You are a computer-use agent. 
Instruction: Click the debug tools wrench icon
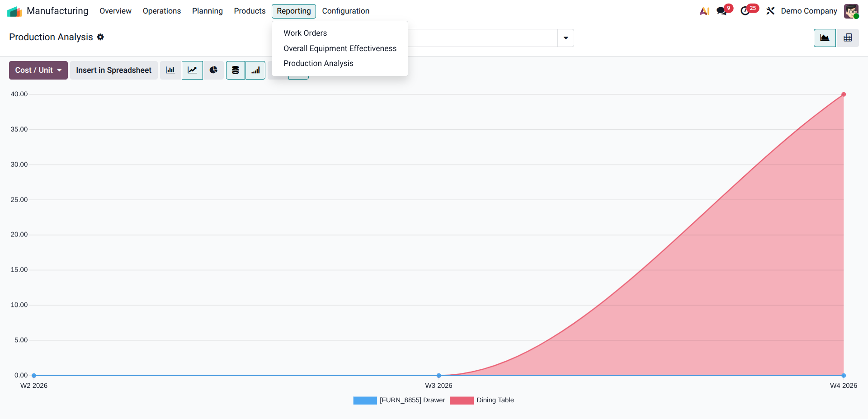[770, 11]
